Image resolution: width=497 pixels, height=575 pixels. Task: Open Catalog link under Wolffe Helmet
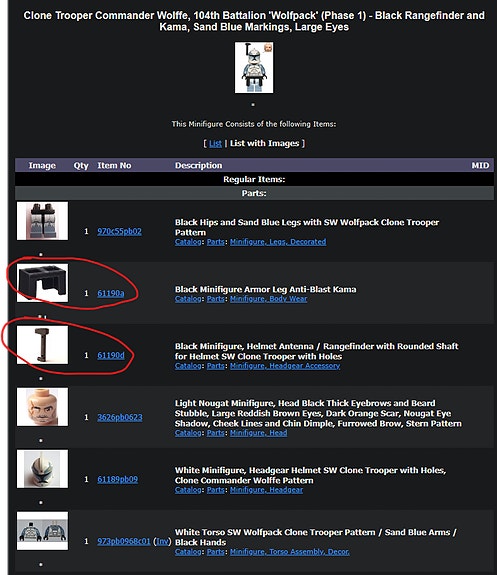(188, 490)
